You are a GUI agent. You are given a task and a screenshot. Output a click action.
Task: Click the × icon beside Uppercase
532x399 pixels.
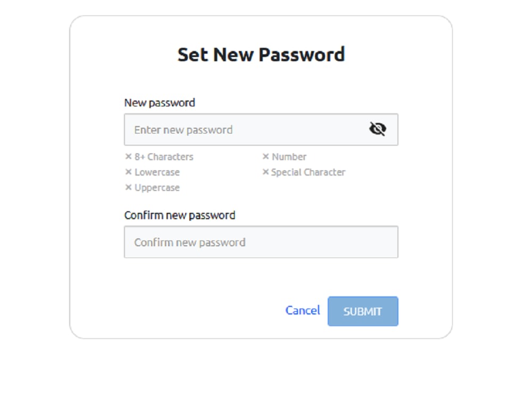click(128, 187)
